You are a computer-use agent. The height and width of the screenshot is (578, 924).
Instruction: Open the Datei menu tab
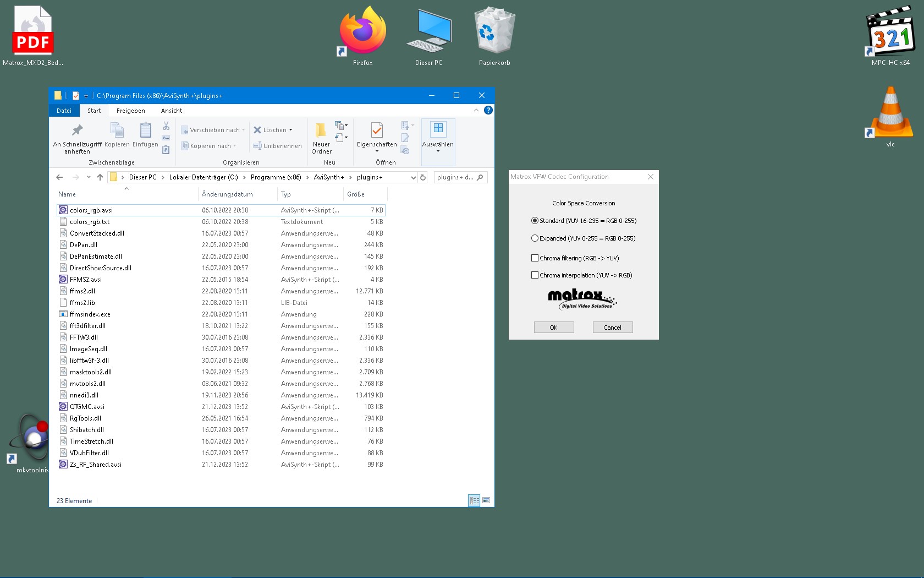click(64, 111)
